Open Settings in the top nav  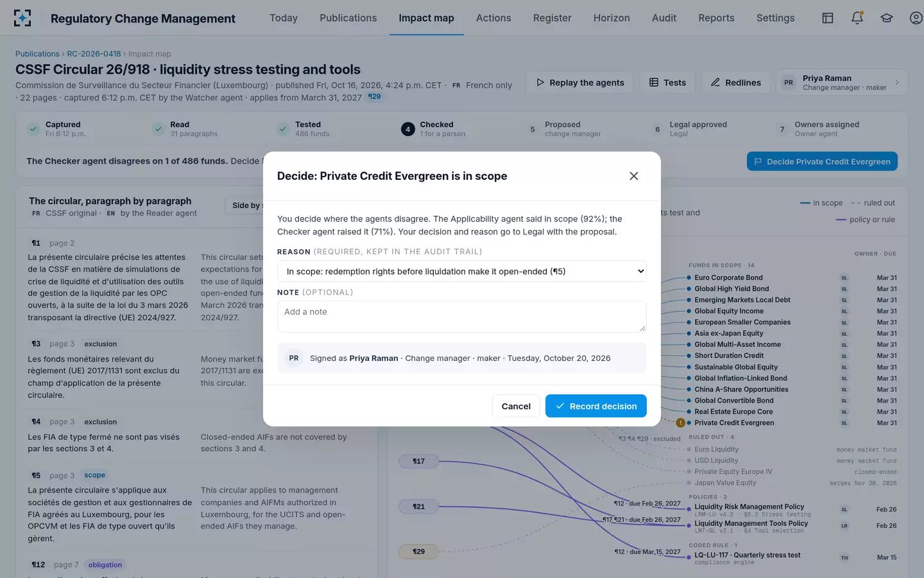775,18
